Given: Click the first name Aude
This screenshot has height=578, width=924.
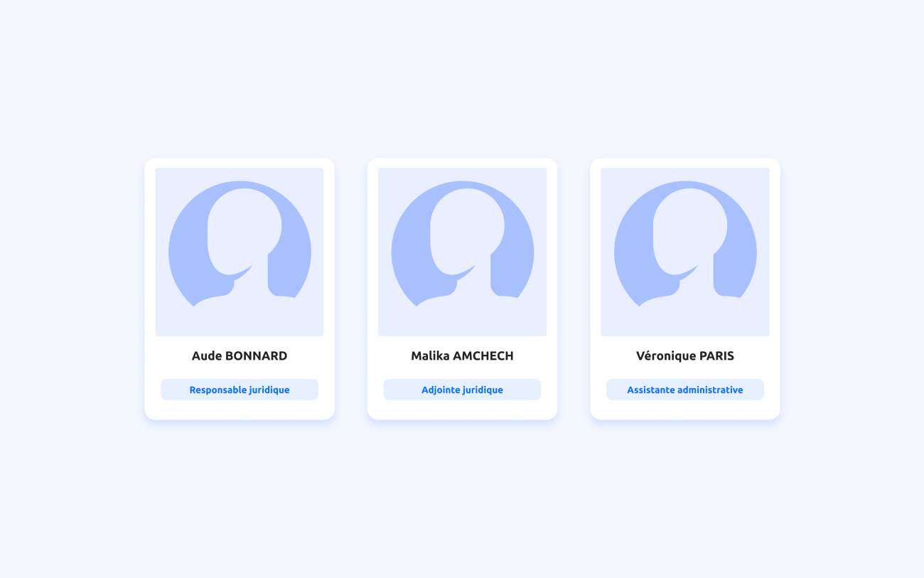Looking at the screenshot, I should 207,355.
